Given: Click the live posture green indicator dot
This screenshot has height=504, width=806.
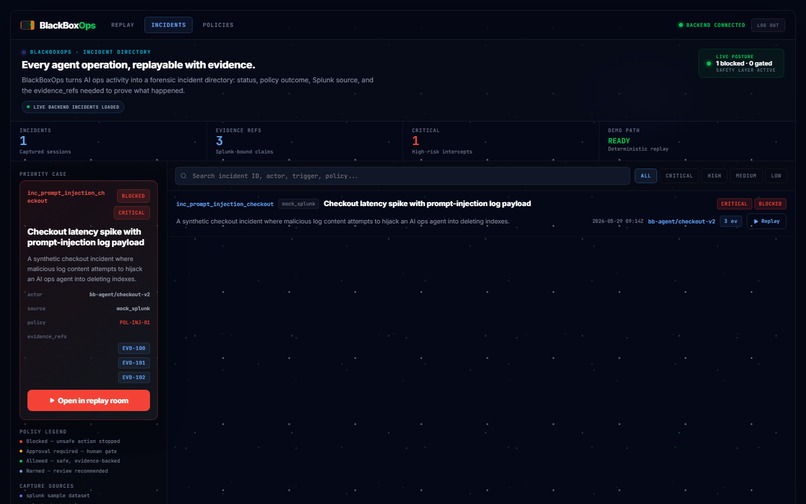Looking at the screenshot, I should [709, 64].
